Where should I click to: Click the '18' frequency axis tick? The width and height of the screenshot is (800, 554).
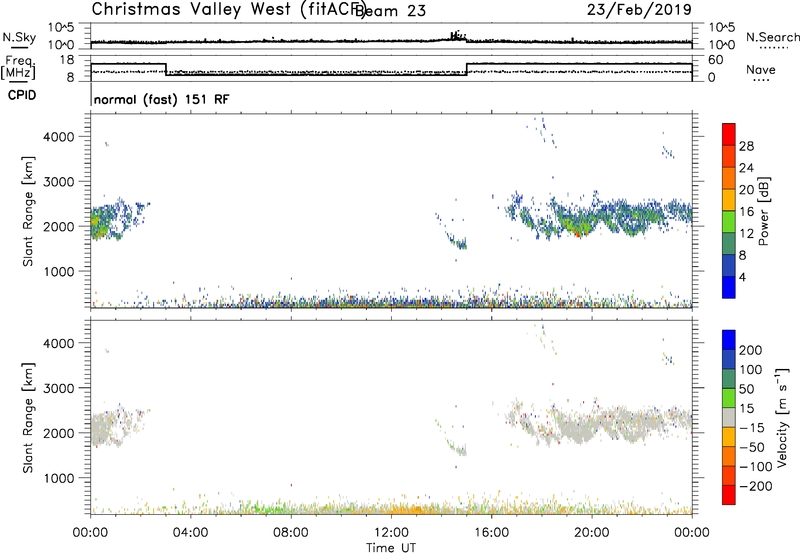point(66,60)
